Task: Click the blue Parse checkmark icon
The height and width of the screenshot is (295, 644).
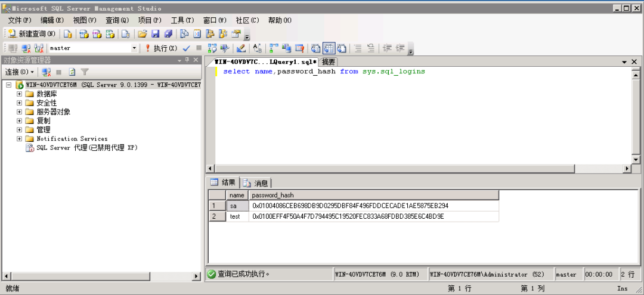Action: tap(186, 48)
